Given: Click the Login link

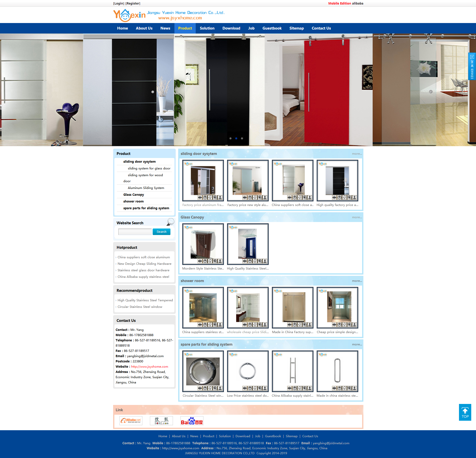Looking at the screenshot, I should point(119,3).
